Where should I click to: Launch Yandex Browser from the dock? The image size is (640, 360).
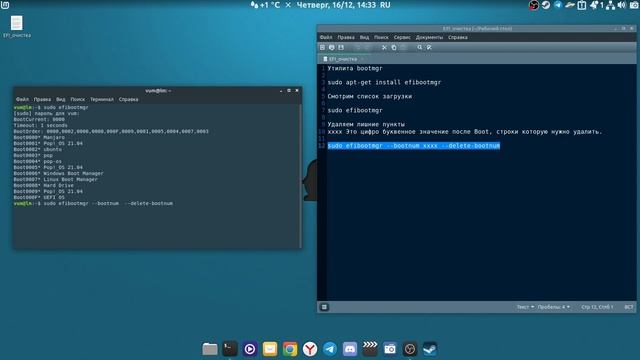click(x=310, y=349)
